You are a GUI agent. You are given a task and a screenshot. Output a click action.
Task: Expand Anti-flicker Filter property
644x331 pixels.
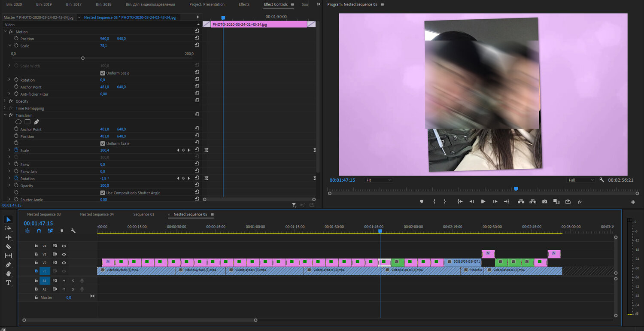9,94
